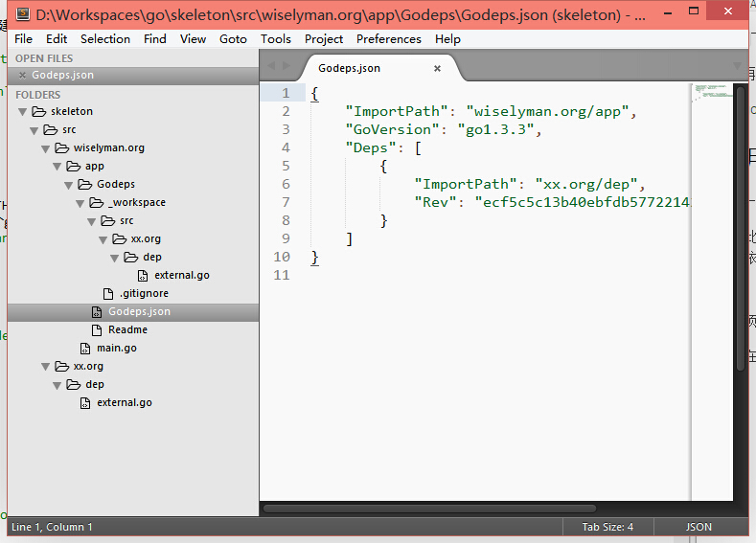Click JSON syntax selector in status bar
The width and height of the screenshot is (756, 543).
(x=699, y=527)
